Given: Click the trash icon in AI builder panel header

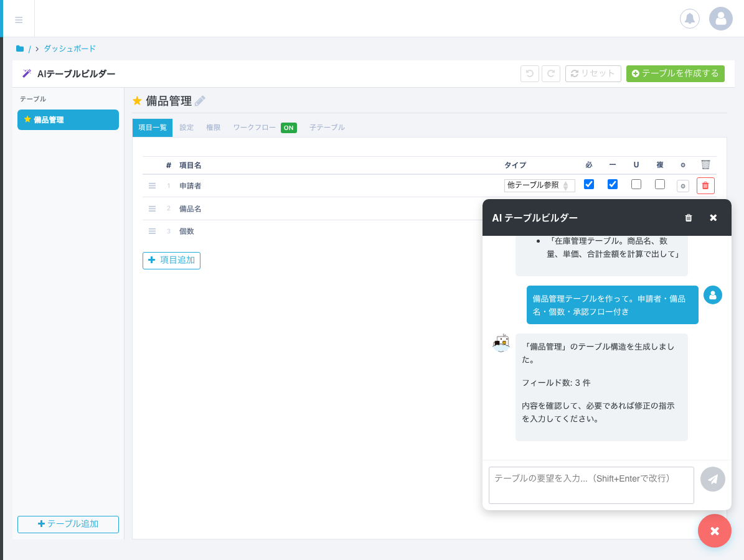Looking at the screenshot, I should coord(688,218).
